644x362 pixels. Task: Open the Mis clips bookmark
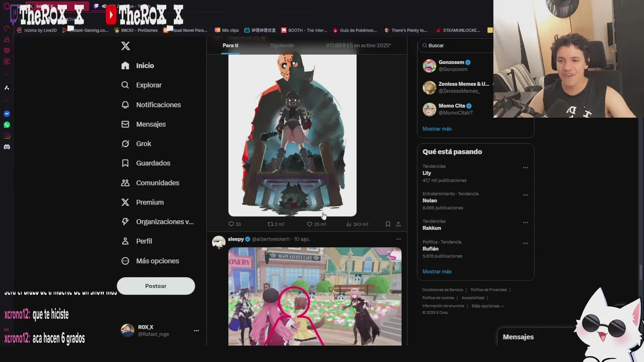tap(226, 30)
